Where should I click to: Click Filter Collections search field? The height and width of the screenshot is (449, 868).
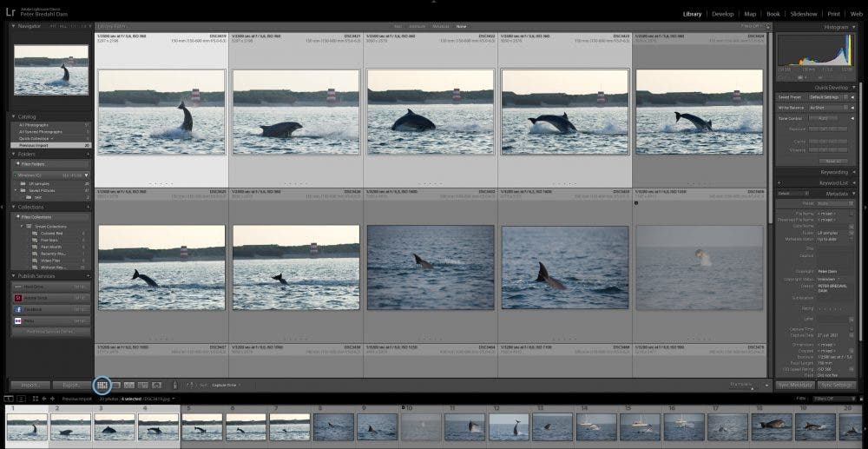tap(51, 217)
